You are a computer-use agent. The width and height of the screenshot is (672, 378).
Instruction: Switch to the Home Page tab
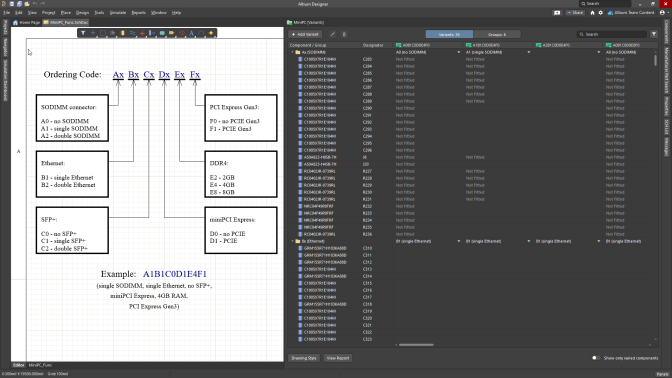tap(27, 22)
